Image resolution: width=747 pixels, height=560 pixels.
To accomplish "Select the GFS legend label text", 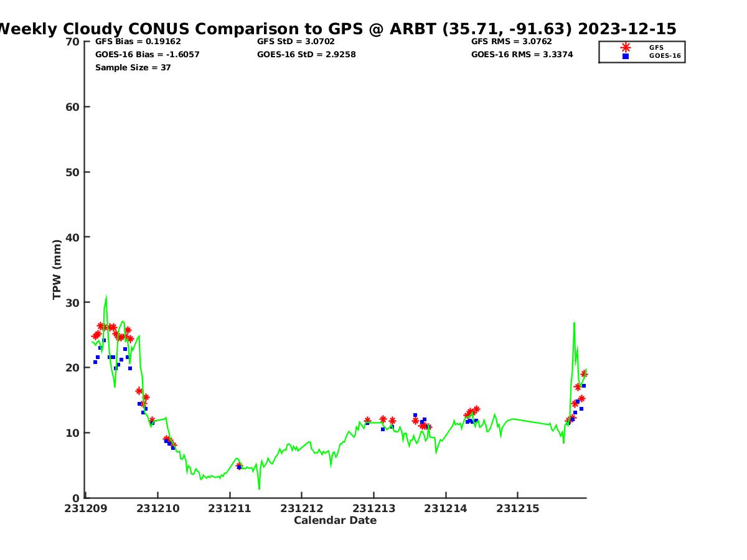I will tap(656, 47).
